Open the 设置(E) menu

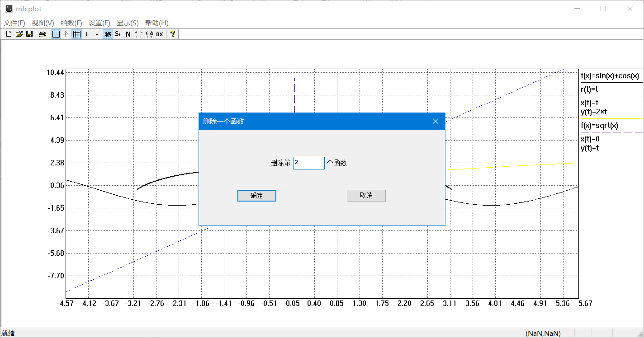coord(99,23)
